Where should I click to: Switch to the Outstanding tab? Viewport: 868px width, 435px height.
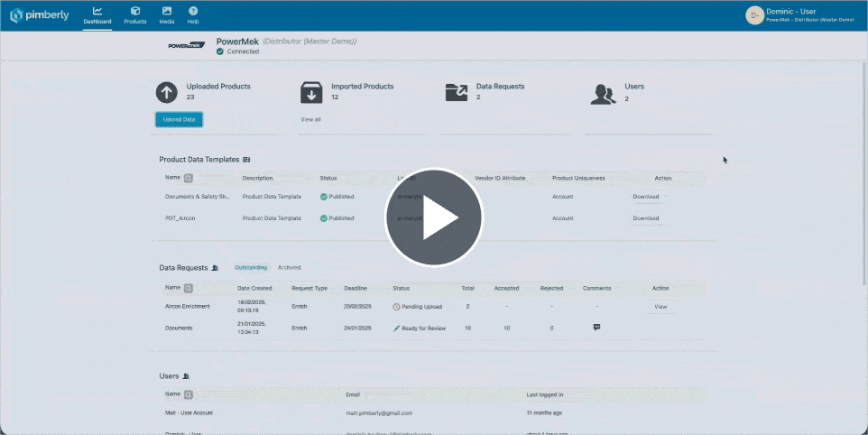point(251,267)
